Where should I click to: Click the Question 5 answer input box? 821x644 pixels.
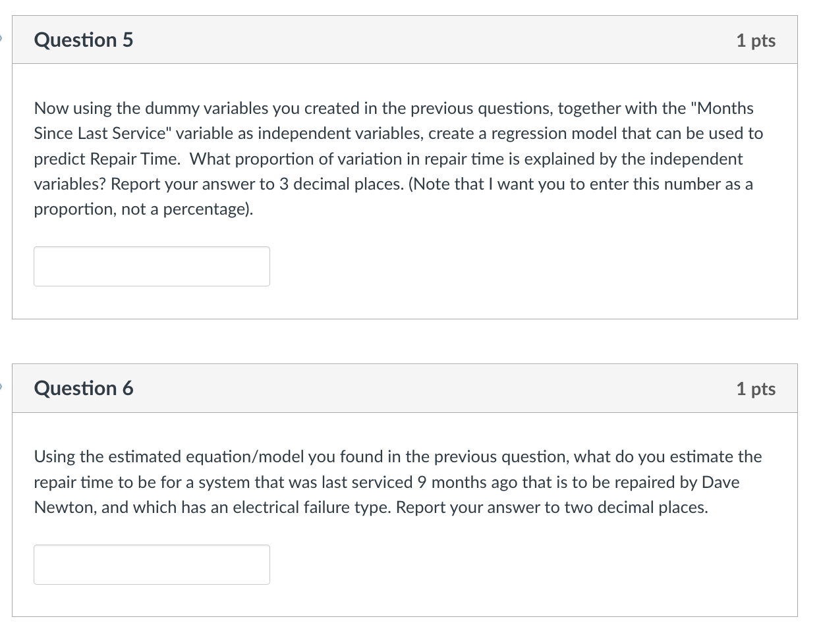pyautogui.click(x=152, y=266)
